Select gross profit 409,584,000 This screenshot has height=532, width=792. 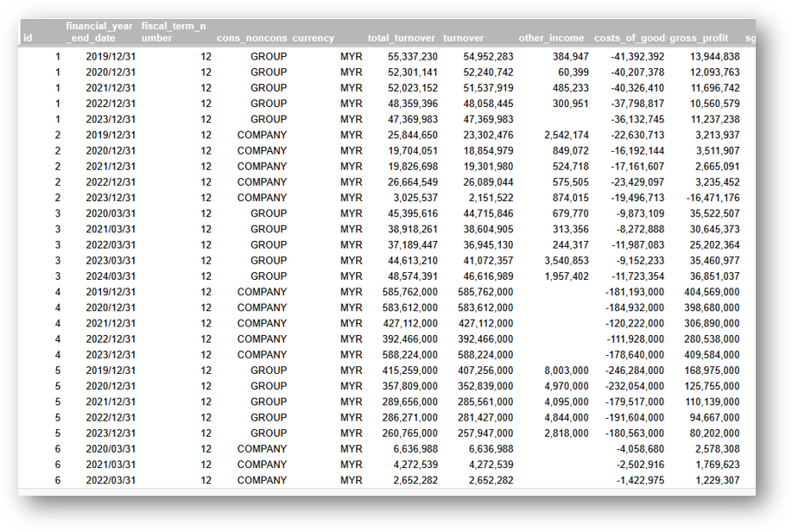[x=712, y=354]
